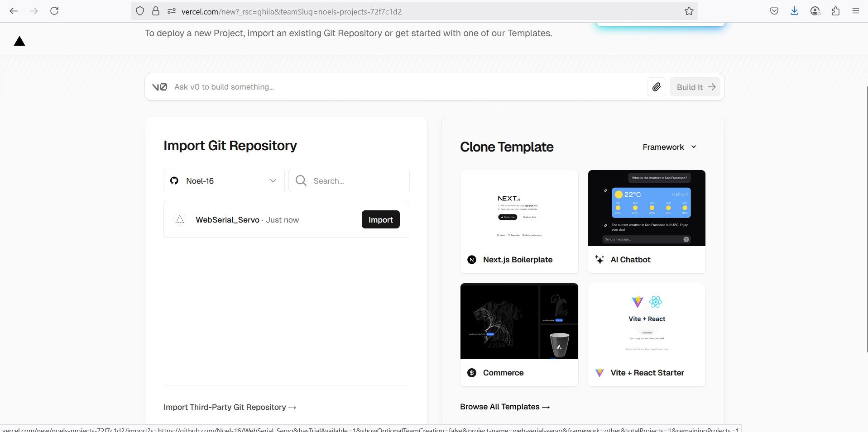
Task: Click the WebSerial_Servo repository icon
Action: (180, 219)
